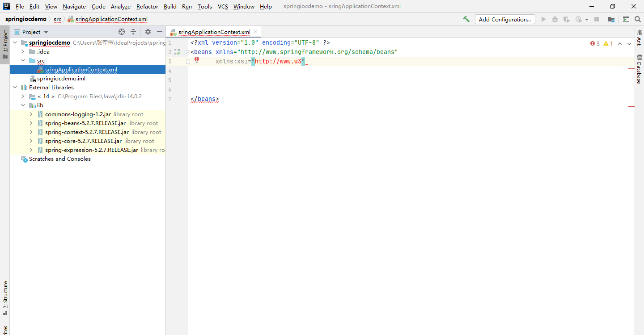Expand the < 14 > JDK node
This screenshot has height=335, width=644.
point(23,96)
